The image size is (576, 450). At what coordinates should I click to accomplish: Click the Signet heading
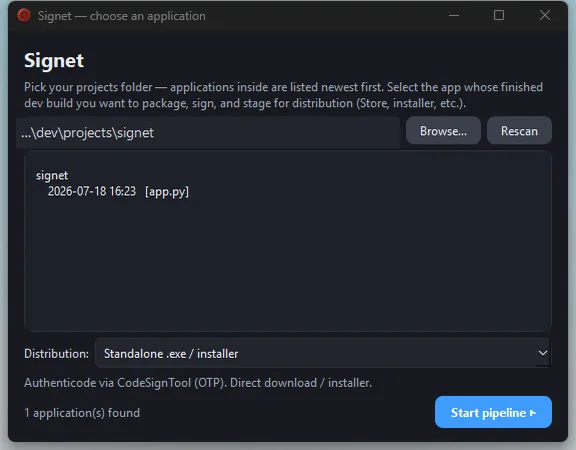point(54,60)
